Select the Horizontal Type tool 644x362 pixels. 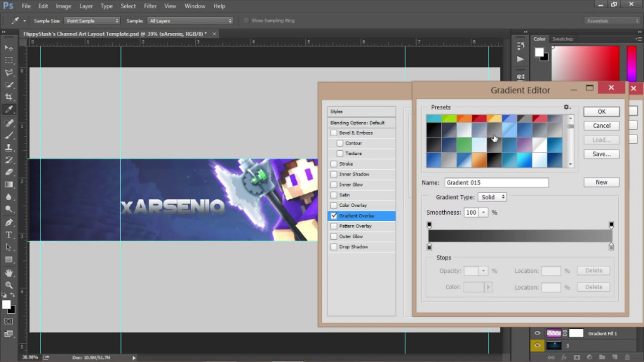(x=9, y=235)
